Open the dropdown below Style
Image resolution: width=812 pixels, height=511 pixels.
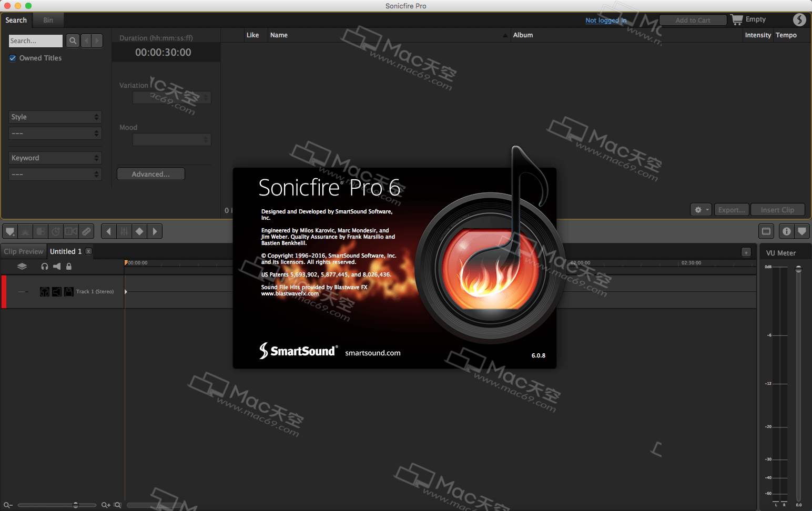tap(55, 133)
